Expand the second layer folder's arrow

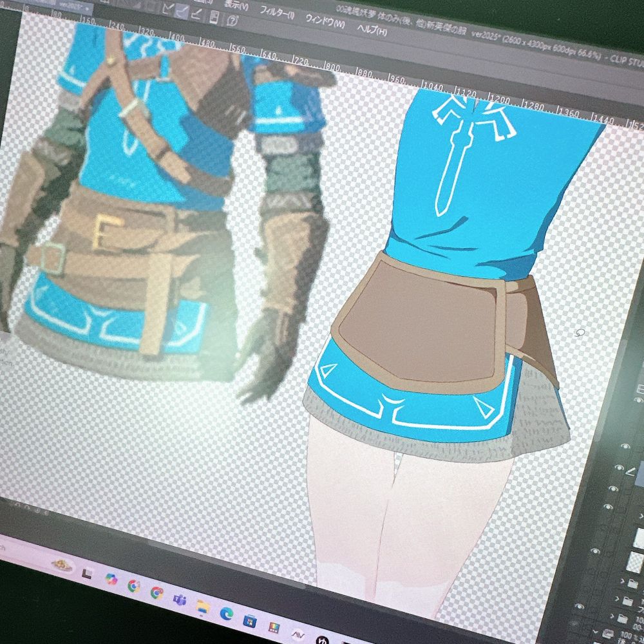tap(616, 600)
